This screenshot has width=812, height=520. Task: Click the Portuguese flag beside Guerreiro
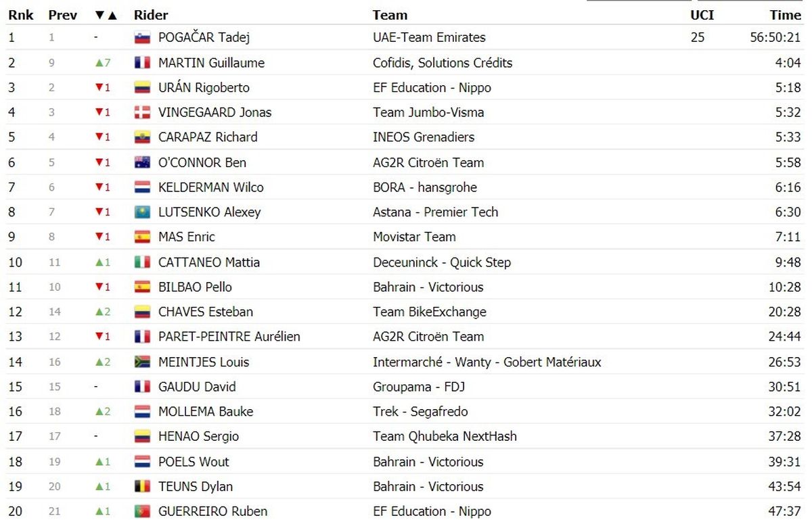142,512
